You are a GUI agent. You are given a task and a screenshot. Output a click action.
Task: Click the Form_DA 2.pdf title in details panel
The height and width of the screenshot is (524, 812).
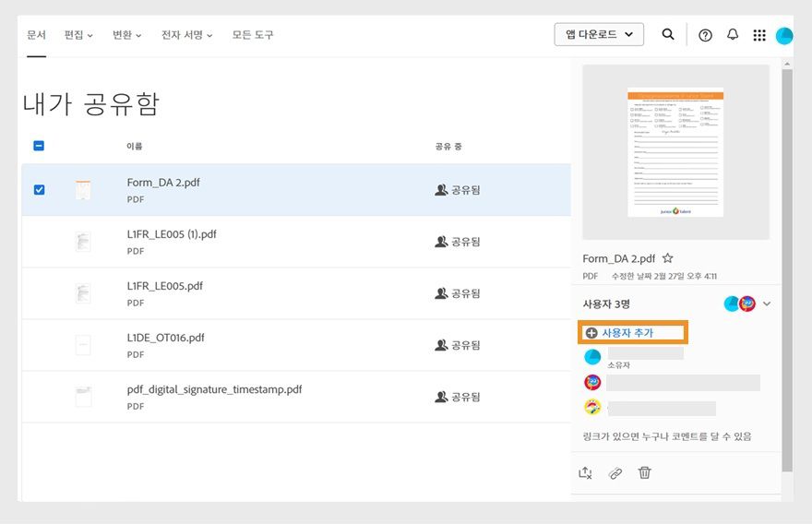pyautogui.click(x=619, y=258)
